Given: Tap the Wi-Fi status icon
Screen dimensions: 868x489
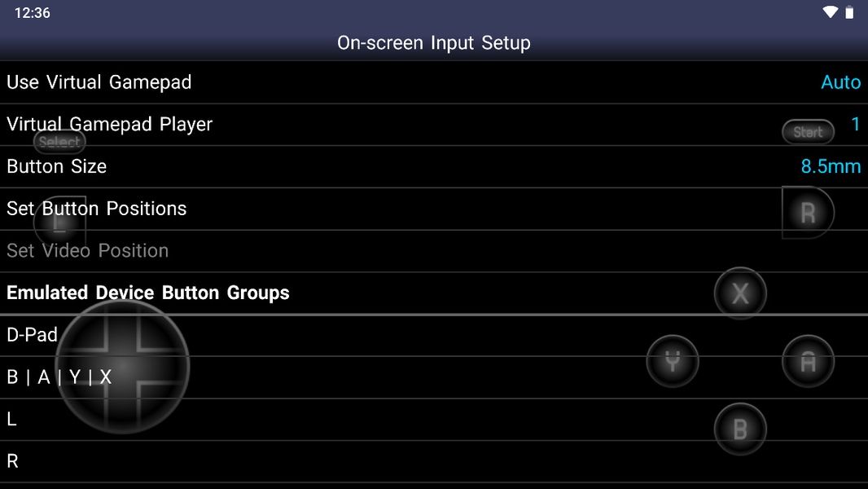Looking at the screenshot, I should 830,12.
